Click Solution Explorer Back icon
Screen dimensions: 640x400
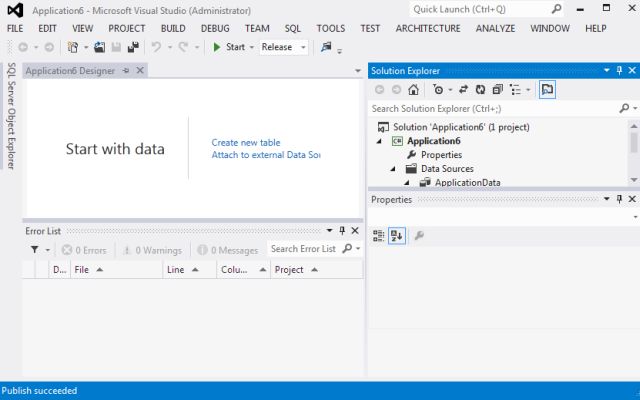pos(380,89)
